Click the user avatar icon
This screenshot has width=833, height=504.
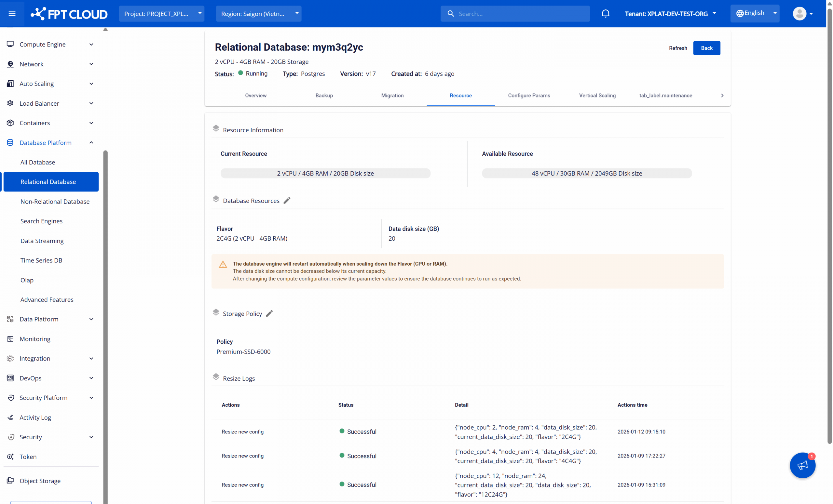pyautogui.click(x=799, y=14)
